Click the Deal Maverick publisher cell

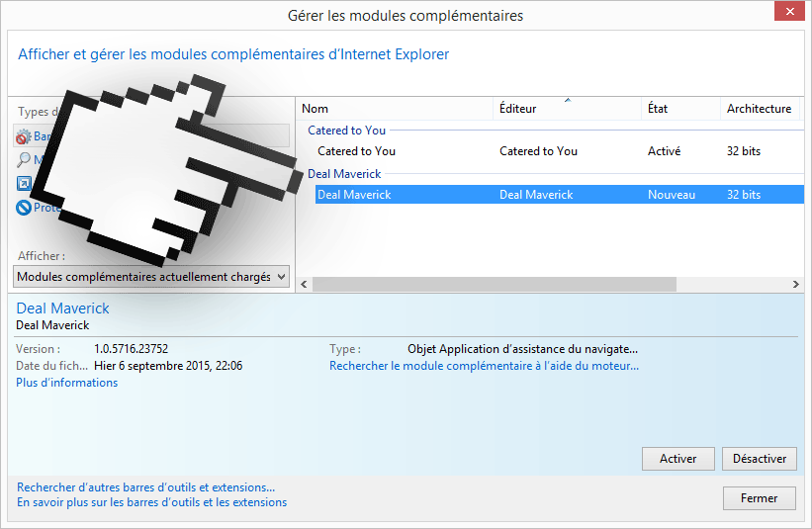(x=536, y=195)
